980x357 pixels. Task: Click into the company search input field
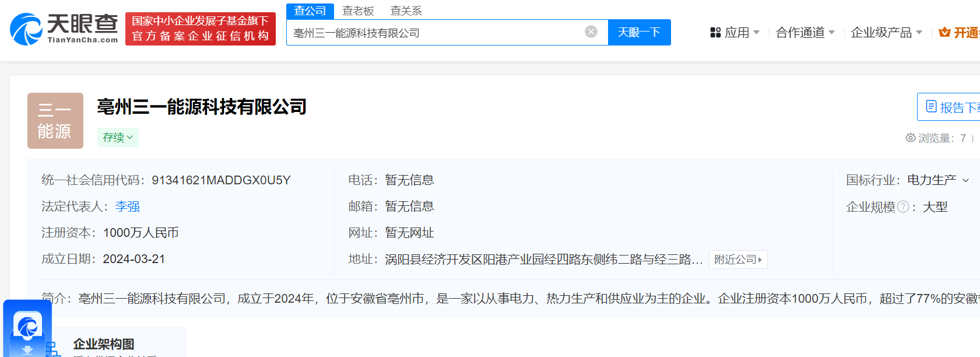coord(434,33)
